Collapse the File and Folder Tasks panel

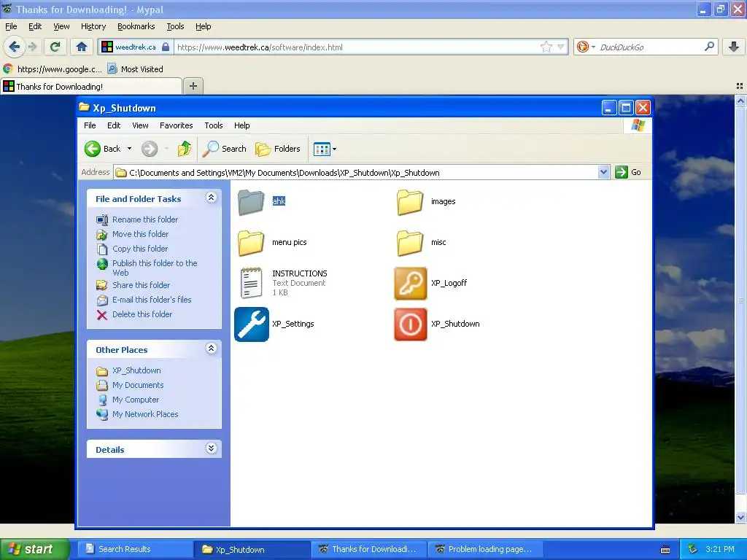(211, 198)
